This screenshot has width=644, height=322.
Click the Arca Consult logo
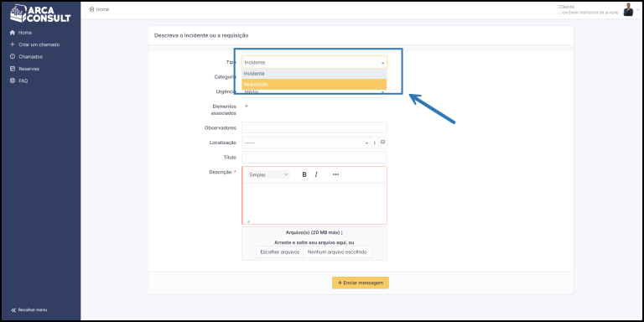pyautogui.click(x=40, y=13)
